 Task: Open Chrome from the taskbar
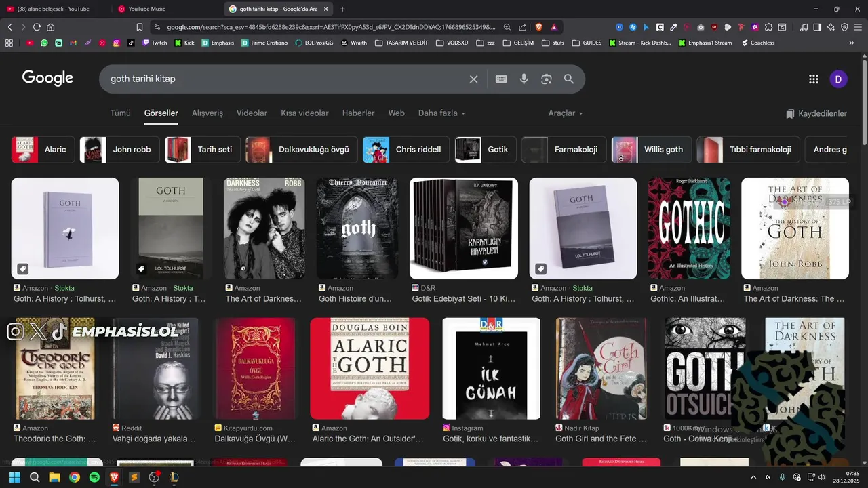(75, 477)
